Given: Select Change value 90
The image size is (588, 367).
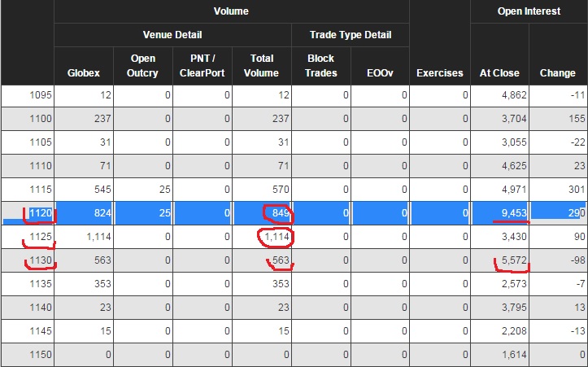Looking at the screenshot, I should point(579,237).
